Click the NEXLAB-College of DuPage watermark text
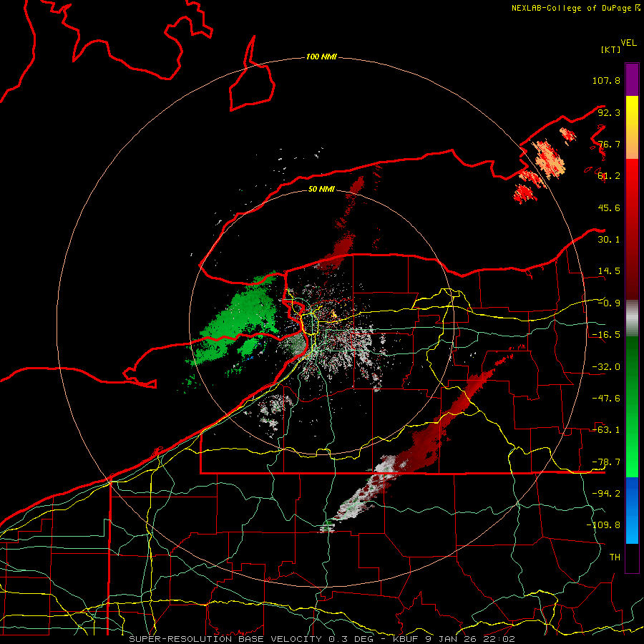This screenshot has height=644, width=644. coord(576,8)
